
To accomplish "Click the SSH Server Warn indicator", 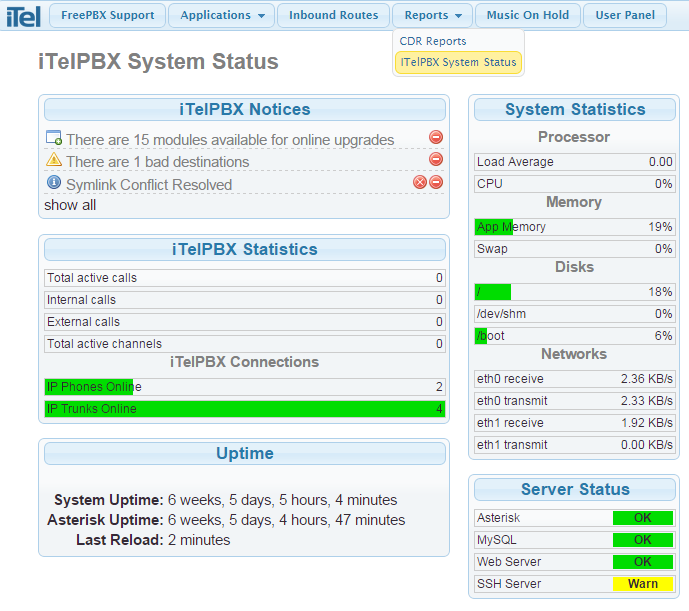I will pyautogui.click(x=643, y=584).
